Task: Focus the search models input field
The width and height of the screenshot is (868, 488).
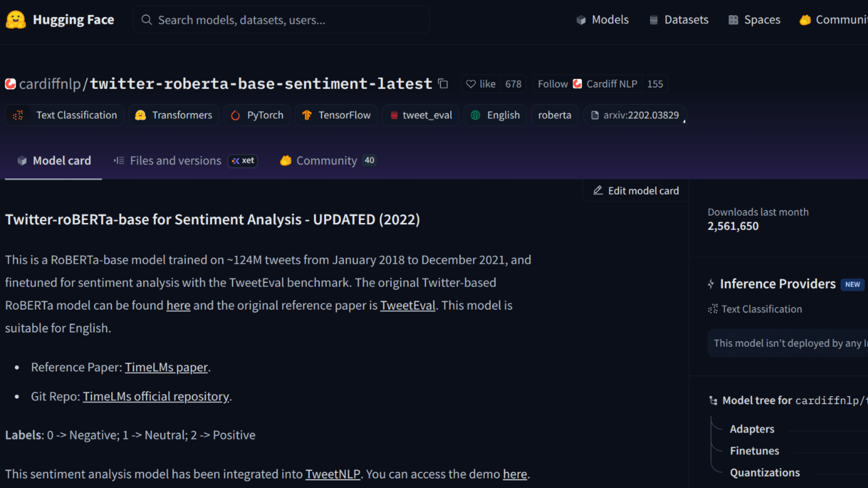Action: click(281, 20)
